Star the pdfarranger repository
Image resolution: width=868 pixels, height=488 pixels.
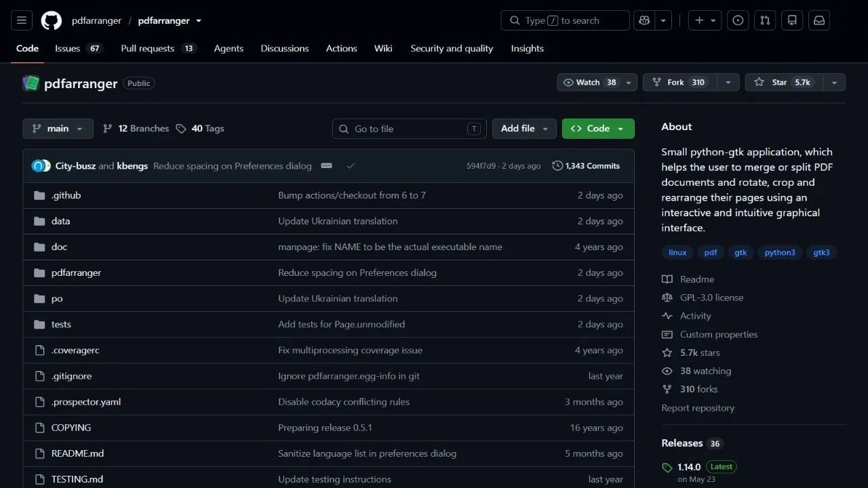pos(784,83)
